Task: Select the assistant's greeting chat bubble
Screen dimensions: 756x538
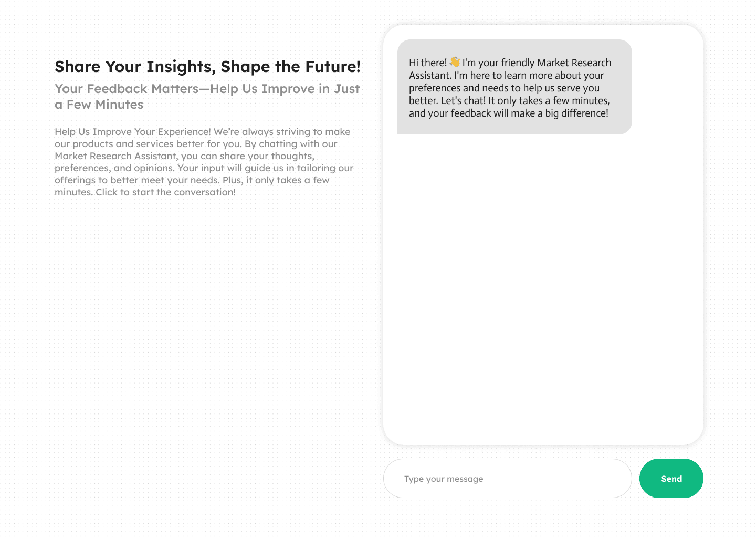Action: [x=514, y=87]
